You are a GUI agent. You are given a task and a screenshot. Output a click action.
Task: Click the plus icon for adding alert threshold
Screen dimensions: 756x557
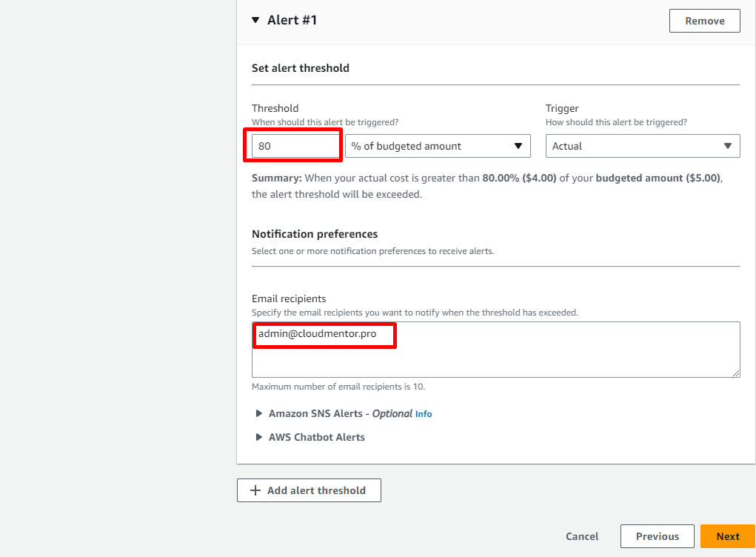pyautogui.click(x=255, y=490)
